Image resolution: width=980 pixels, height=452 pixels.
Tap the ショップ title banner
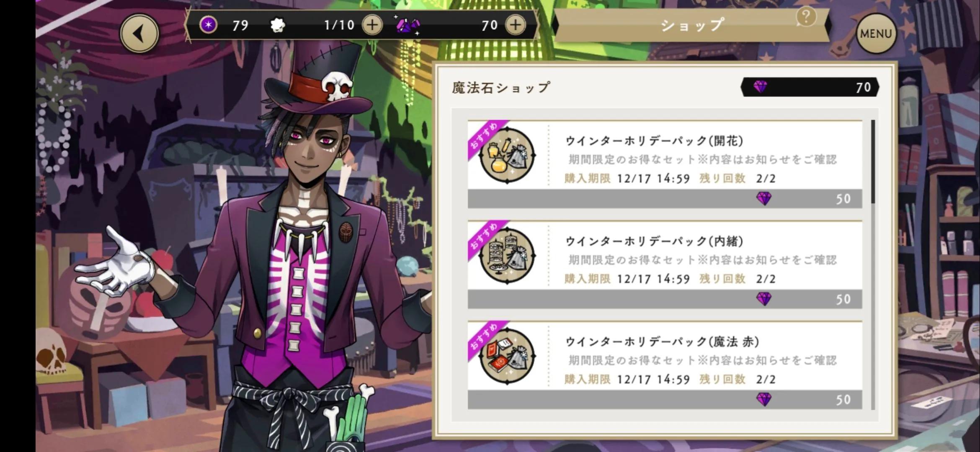pos(692,25)
